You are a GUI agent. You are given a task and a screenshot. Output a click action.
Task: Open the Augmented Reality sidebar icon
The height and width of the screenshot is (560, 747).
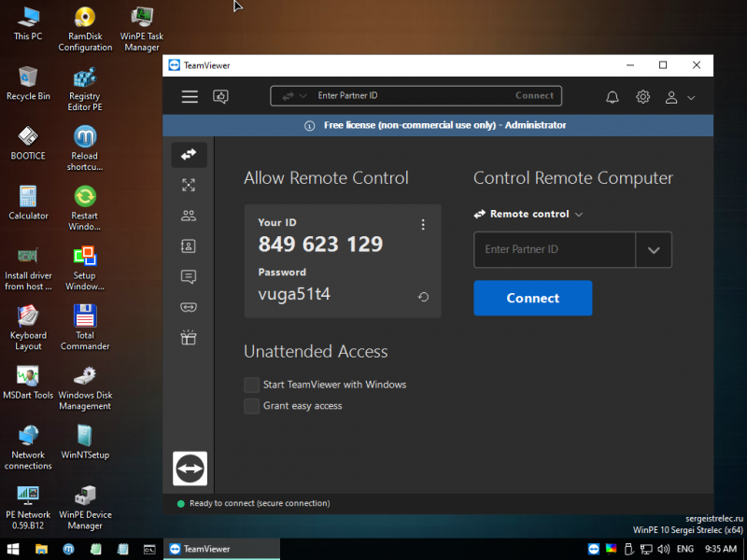(x=189, y=307)
